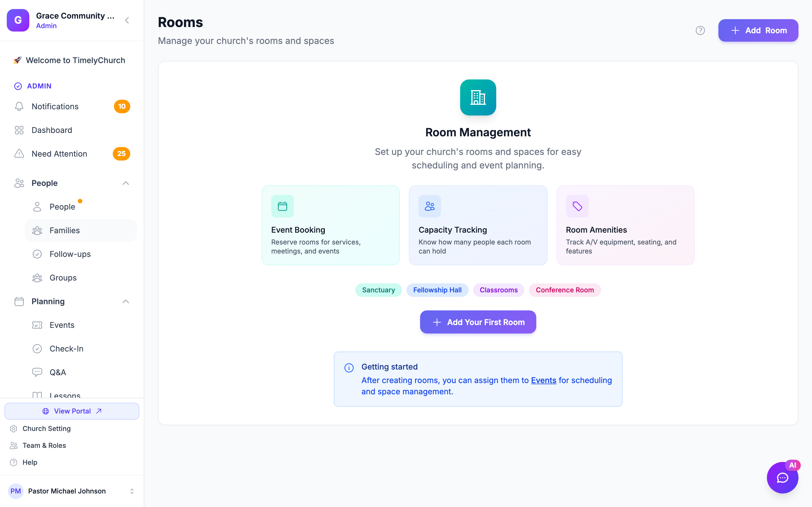Screen dimensions: 812x507
Task: Open View Portal external link
Action: tap(72, 411)
